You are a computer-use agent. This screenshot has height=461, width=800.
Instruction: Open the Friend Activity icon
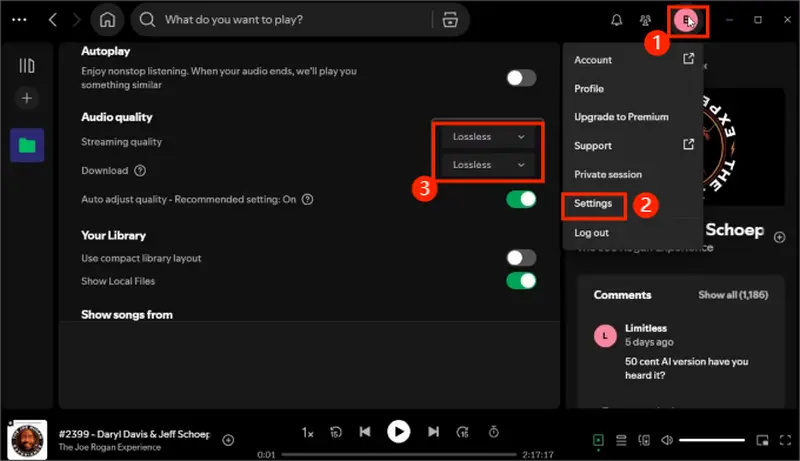pyautogui.click(x=645, y=20)
